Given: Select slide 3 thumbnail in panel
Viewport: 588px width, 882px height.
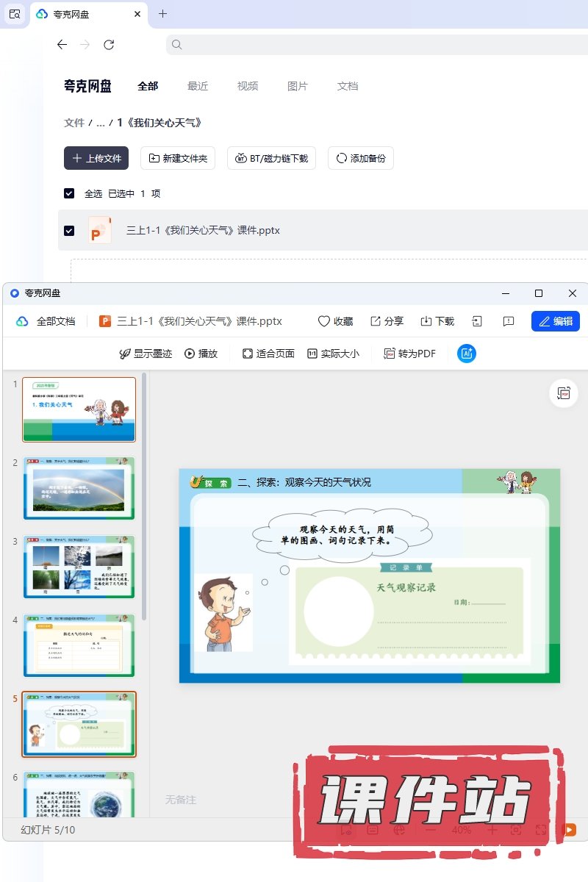Looking at the screenshot, I should (79, 567).
